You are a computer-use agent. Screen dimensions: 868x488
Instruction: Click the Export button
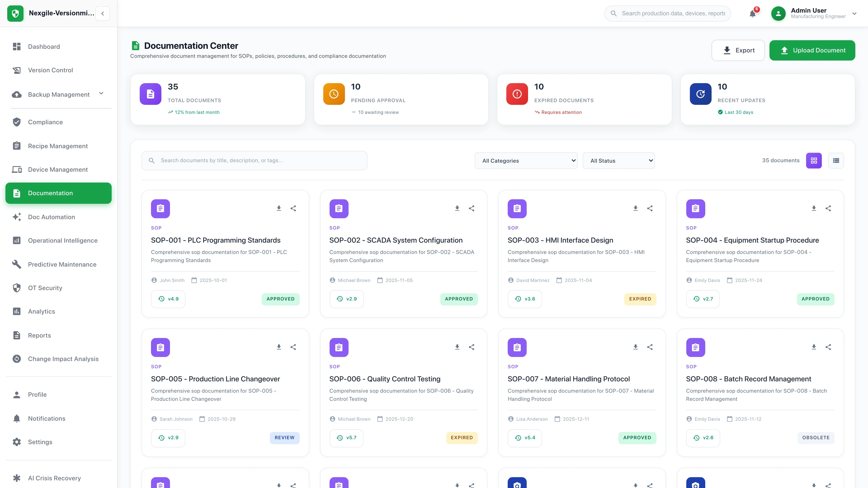738,50
